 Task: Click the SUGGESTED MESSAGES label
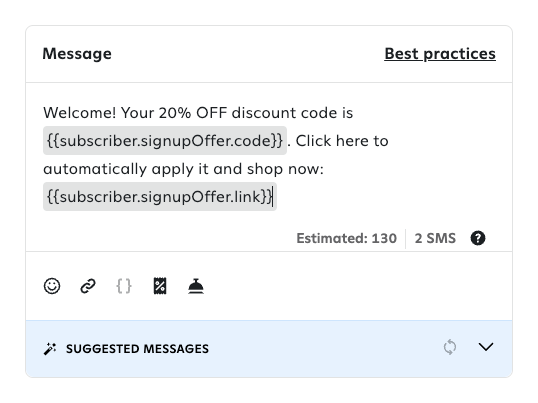coord(137,349)
